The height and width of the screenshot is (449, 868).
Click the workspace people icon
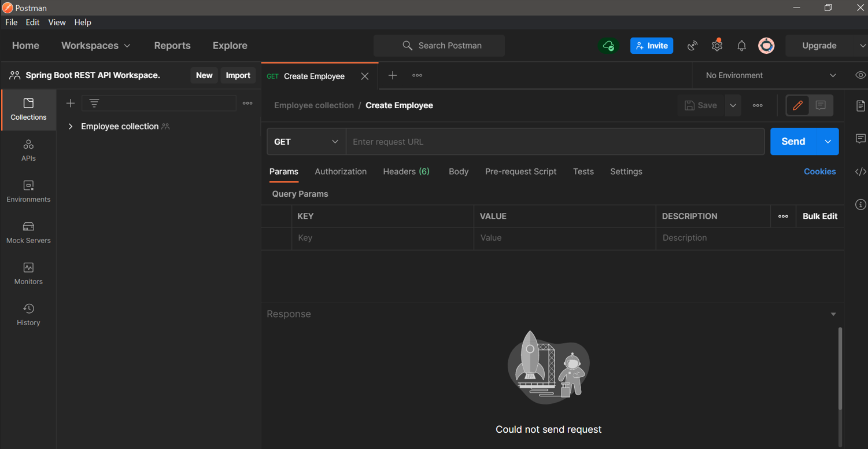15,75
